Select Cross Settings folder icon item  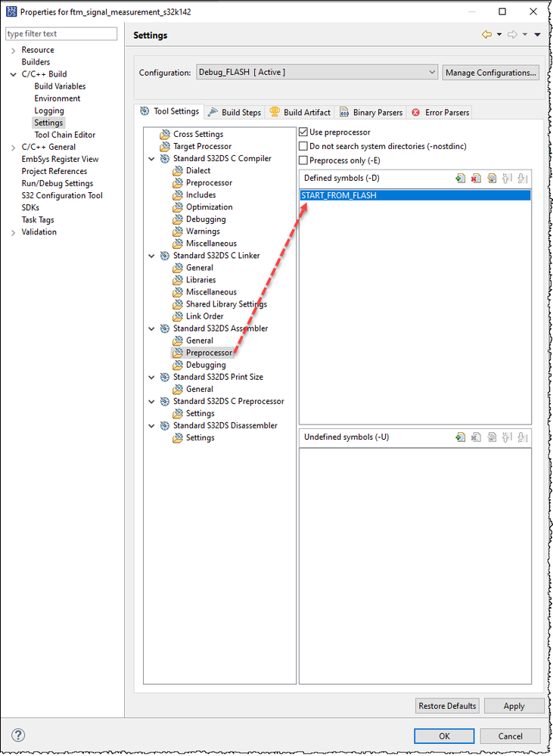[166, 134]
